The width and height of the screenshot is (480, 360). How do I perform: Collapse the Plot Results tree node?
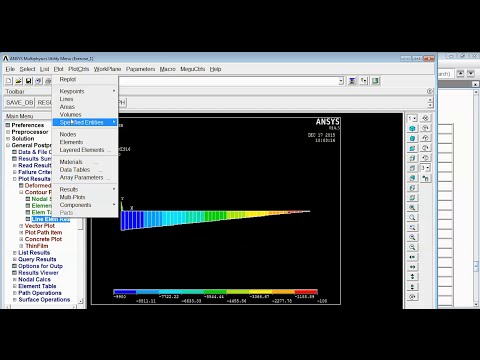(x=15, y=179)
